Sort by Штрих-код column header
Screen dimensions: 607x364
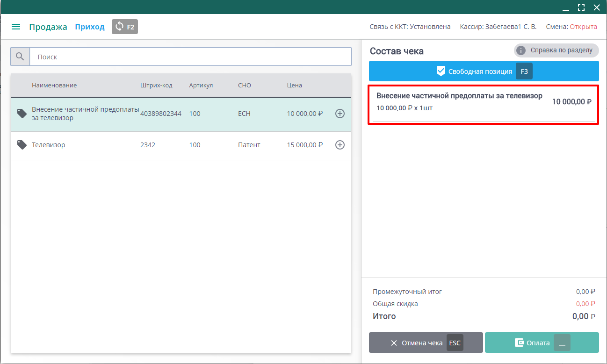(x=156, y=85)
